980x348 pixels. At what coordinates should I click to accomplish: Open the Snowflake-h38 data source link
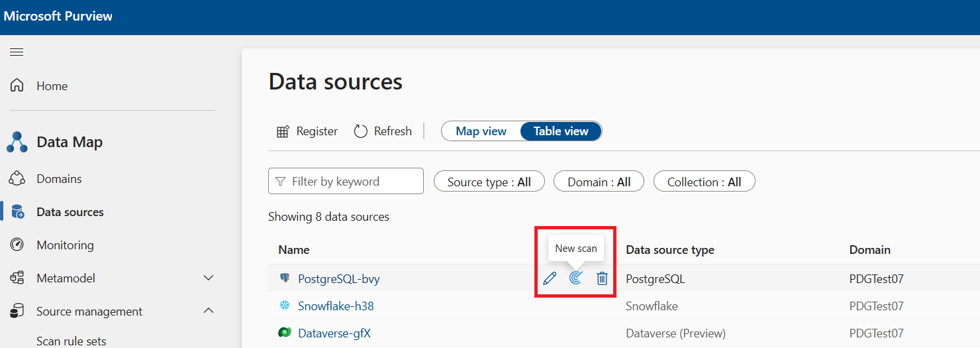pos(336,306)
